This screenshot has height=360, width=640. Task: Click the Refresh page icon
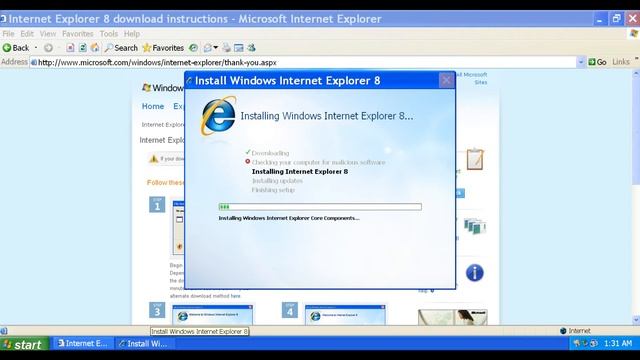click(x=83, y=48)
